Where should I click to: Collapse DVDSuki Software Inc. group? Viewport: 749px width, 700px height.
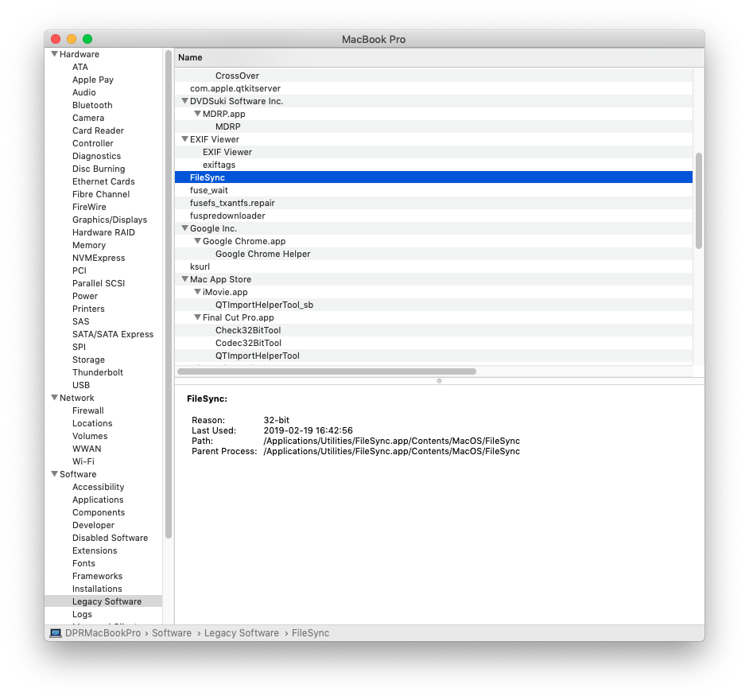(184, 101)
